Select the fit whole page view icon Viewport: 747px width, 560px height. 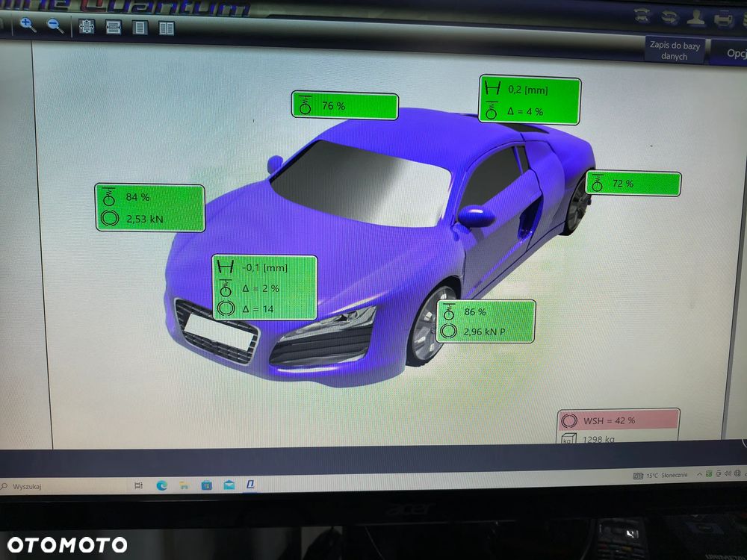(x=86, y=26)
